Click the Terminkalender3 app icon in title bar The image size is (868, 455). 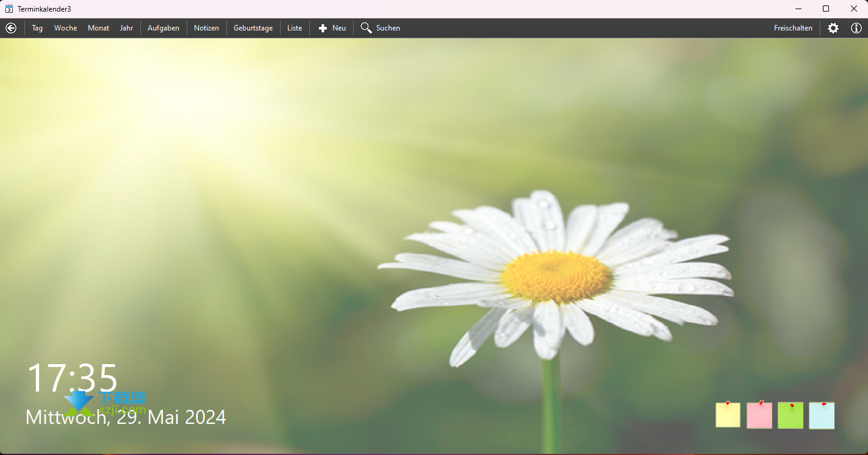coord(9,9)
